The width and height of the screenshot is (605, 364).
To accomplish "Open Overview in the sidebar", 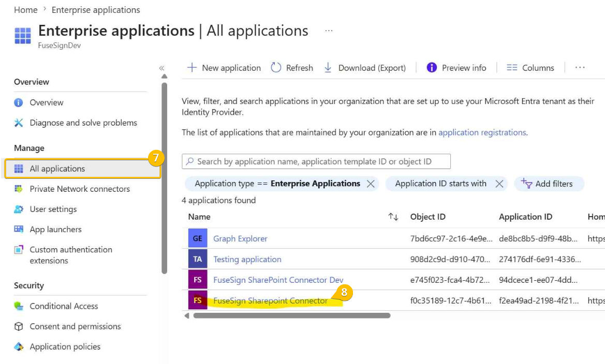I will [46, 102].
